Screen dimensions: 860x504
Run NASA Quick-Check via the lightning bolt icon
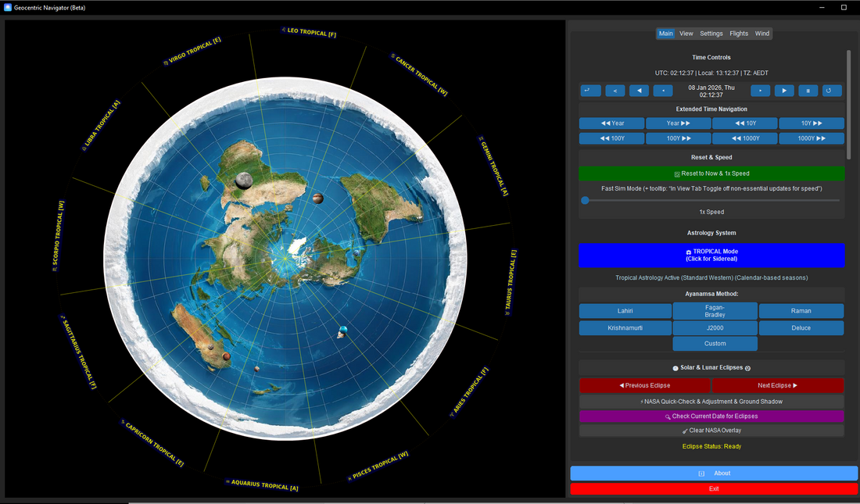tap(711, 401)
